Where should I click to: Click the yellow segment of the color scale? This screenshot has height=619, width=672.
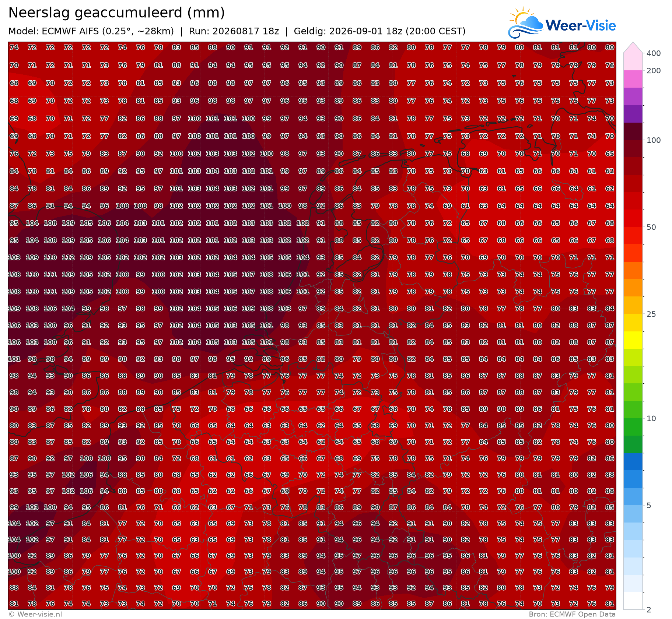click(x=633, y=340)
